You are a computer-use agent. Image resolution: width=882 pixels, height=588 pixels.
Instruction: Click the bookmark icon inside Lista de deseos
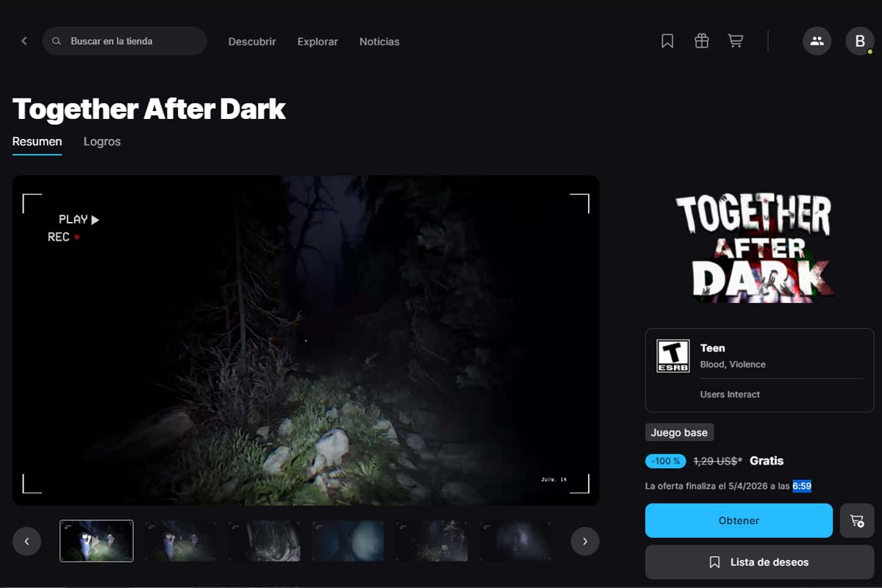click(x=714, y=562)
